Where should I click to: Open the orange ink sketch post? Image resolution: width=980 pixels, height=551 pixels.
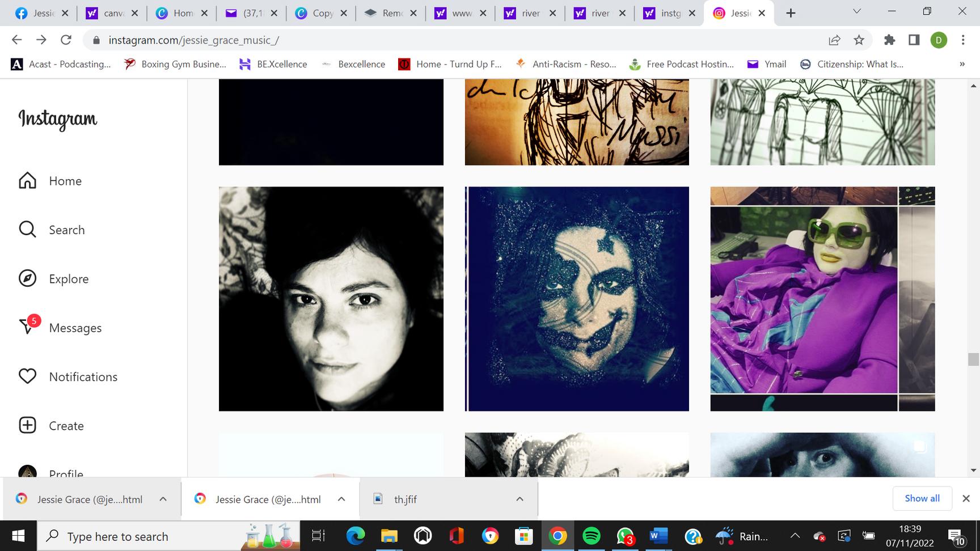pos(577,122)
